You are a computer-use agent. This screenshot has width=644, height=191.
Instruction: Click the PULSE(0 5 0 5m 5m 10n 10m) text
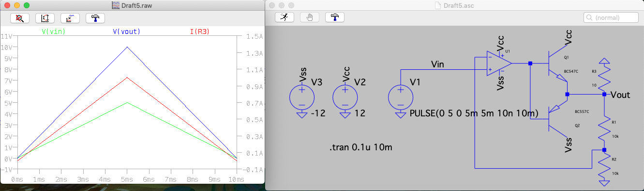474,114
